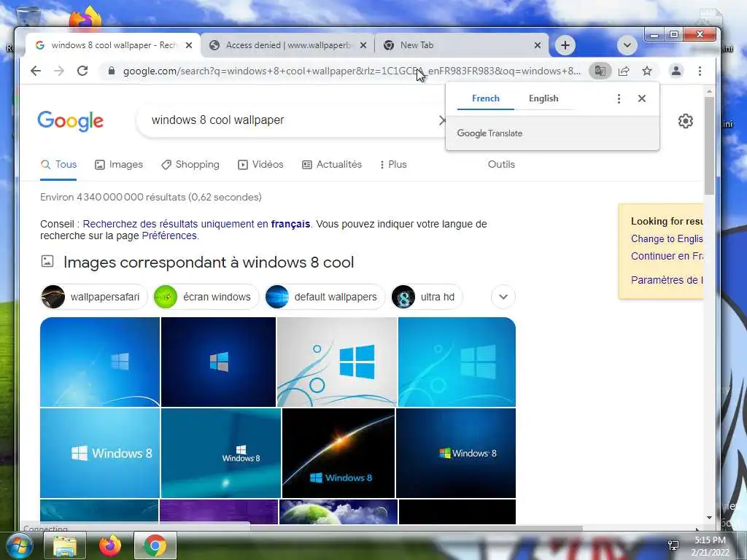Switch to the New Tab tab
Viewport: 747px width, 560px height.
pos(462,45)
